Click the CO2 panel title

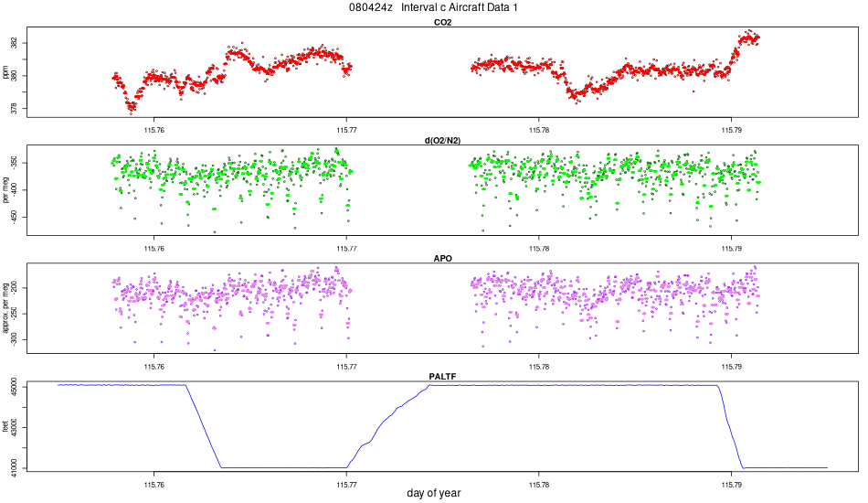[442, 23]
